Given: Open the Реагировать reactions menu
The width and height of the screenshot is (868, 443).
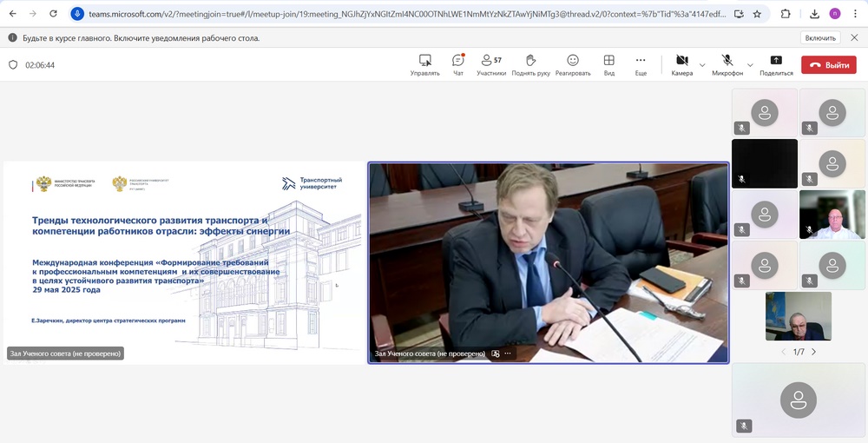Looking at the screenshot, I should (x=573, y=65).
